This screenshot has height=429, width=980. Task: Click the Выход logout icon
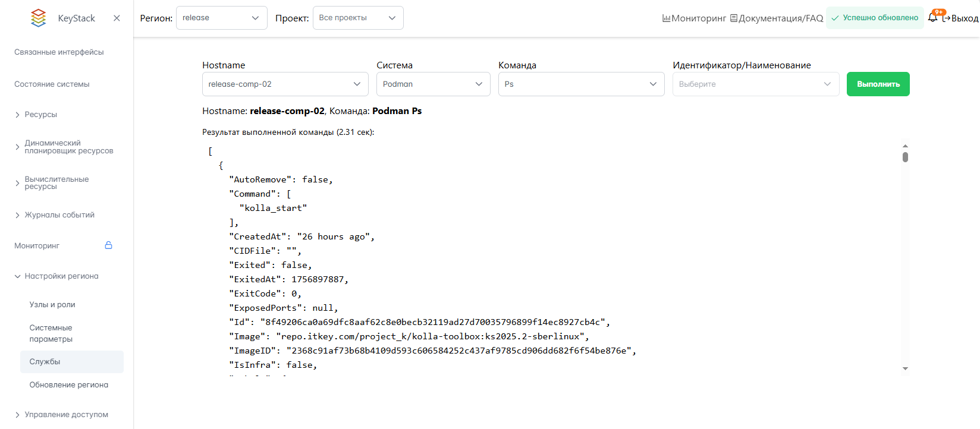tap(946, 18)
